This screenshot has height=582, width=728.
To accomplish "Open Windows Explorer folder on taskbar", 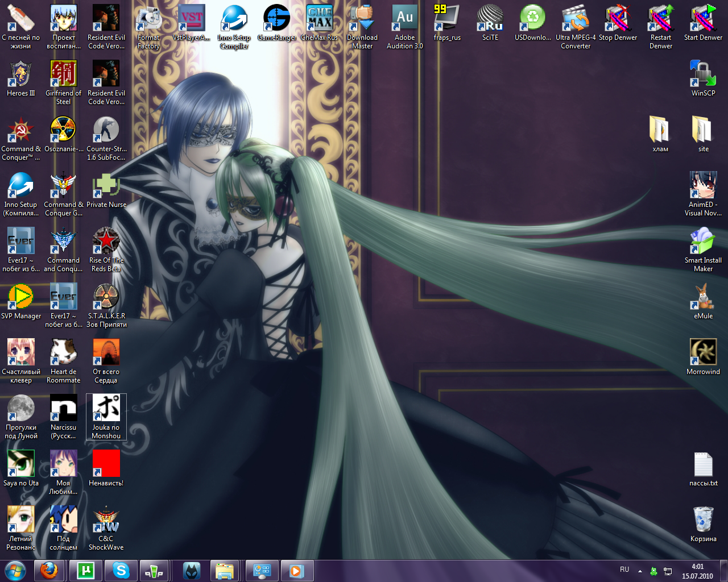I will pos(224,571).
